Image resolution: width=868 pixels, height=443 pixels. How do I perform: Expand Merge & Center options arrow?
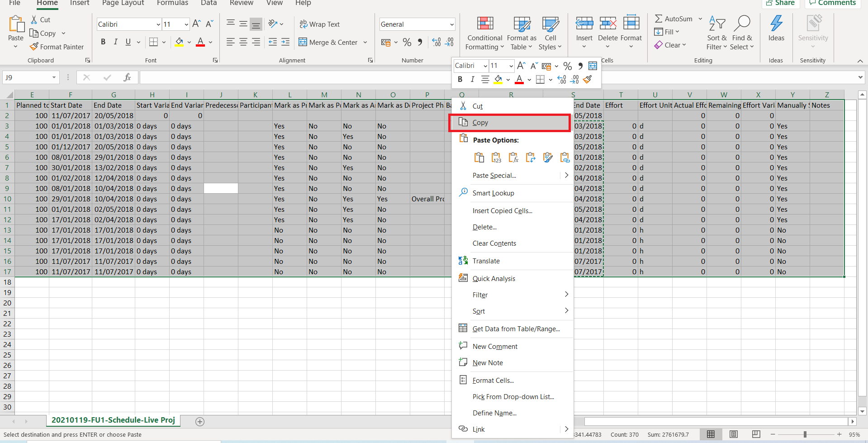tap(365, 43)
